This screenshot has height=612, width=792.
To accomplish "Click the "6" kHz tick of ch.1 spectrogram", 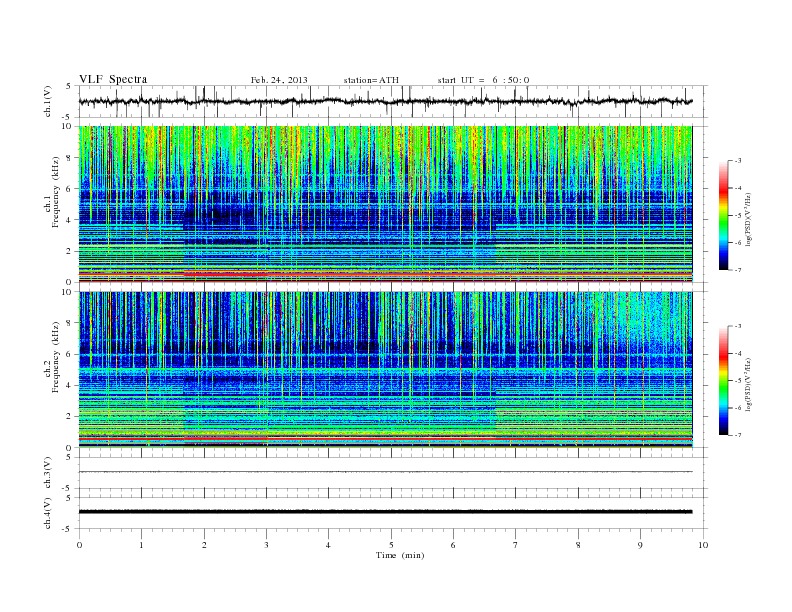I will click(x=70, y=189).
